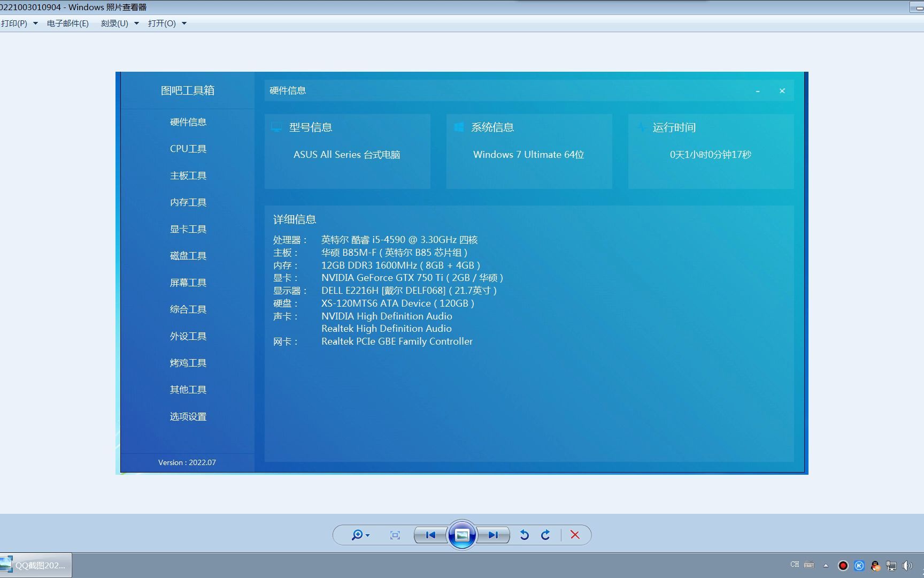The height and width of the screenshot is (578, 924).
Task: Go to the previous photo
Action: click(430, 535)
